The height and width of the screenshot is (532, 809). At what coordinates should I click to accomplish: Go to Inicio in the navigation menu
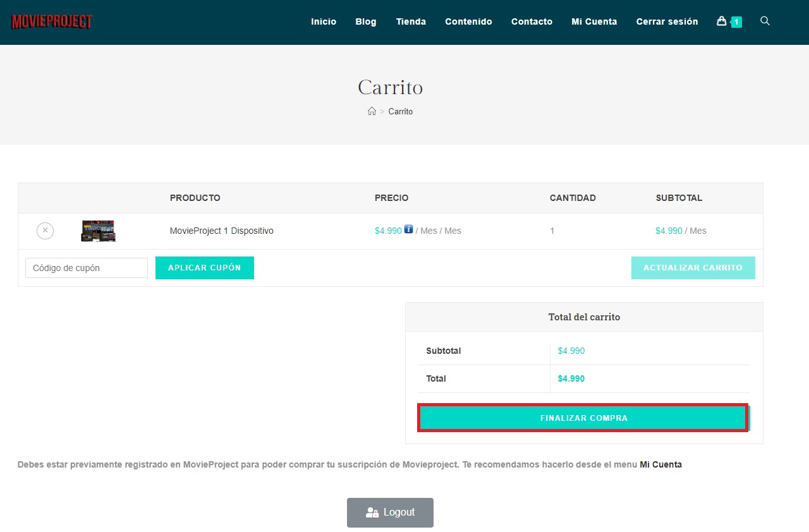[324, 21]
